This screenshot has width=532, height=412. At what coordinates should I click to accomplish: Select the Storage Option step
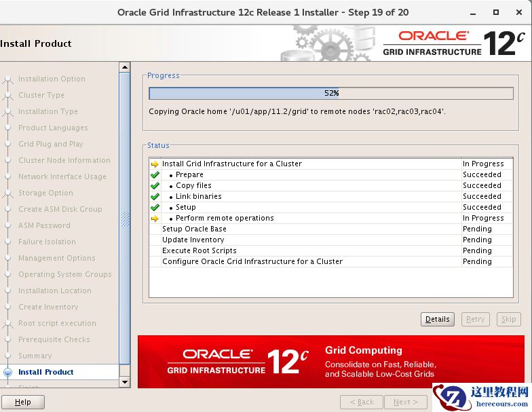(x=46, y=193)
